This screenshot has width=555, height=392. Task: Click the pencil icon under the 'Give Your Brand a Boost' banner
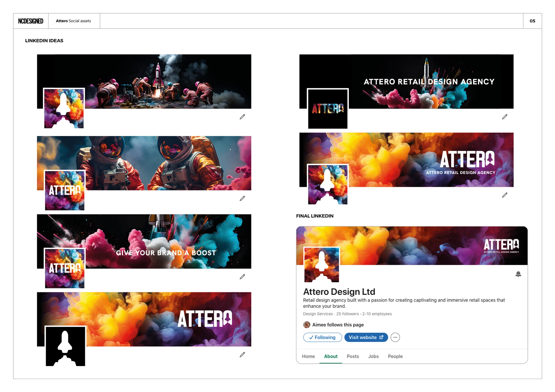242,277
